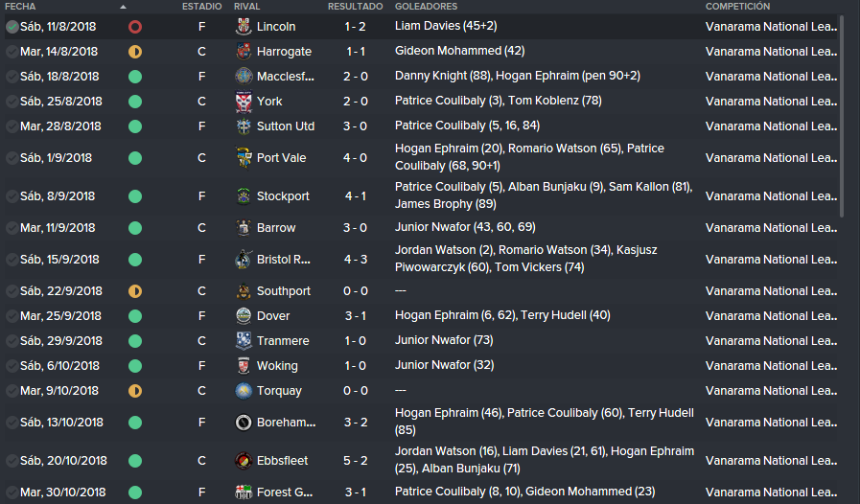Click the Torquay club badge
Image resolution: width=860 pixels, height=504 pixels.
244,391
